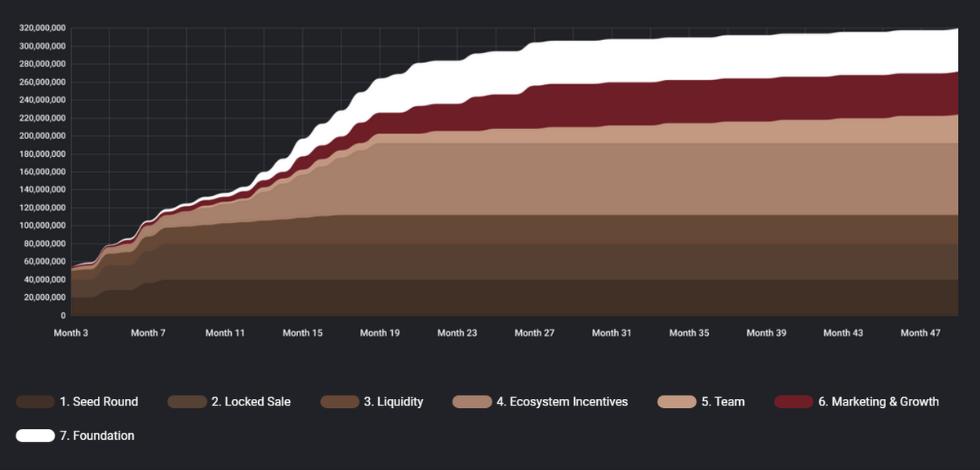The width and height of the screenshot is (980, 470).
Task: Click the white Foundation legend swatch
Action: [35, 436]
